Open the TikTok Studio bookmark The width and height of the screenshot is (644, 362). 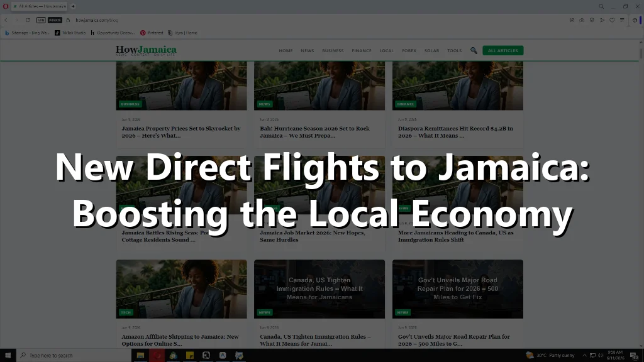coord(70,33)
